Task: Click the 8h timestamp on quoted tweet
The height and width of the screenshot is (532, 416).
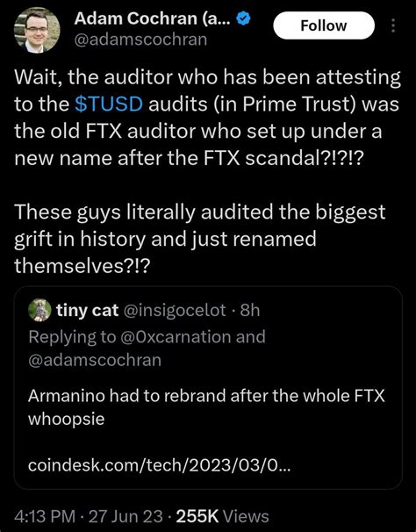Action: [x=250, y=310]
